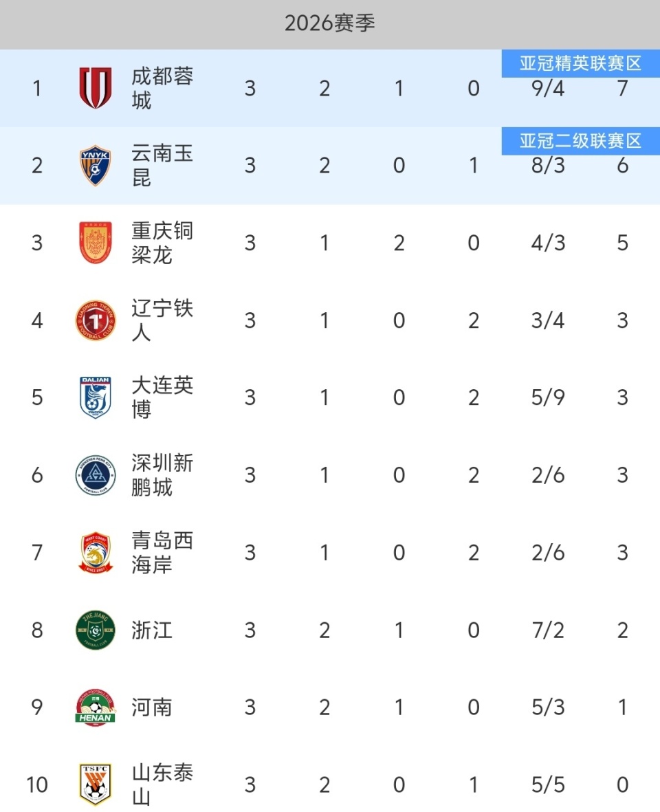The image size is (660, 812).
Task: Click the 亚冠二级联赛区 label
Action: click(580, 141)
